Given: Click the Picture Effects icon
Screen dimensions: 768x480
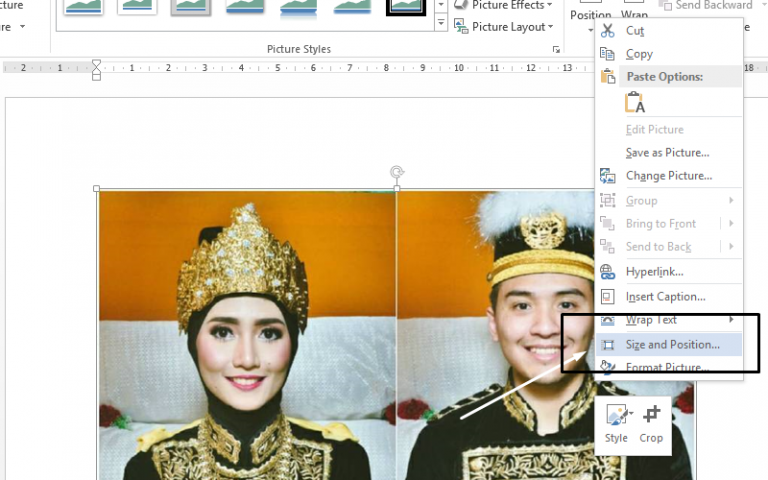Looking at the screenshot, I should coord(461,5).
